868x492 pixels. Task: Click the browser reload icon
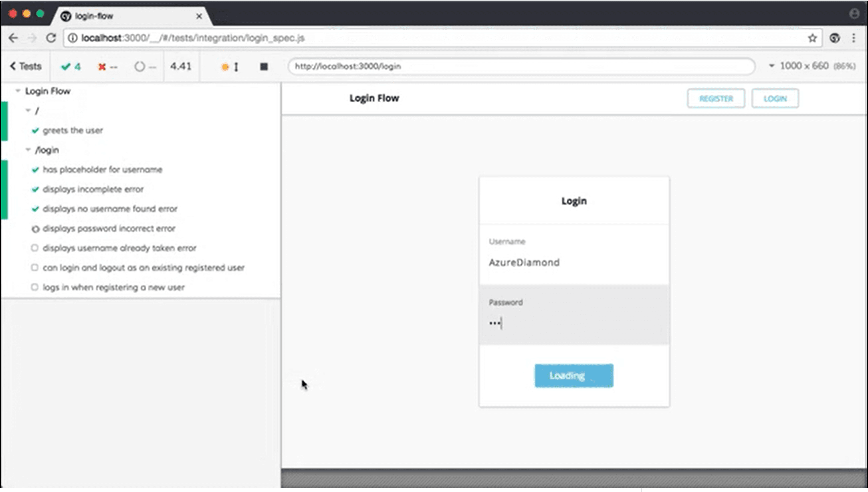click(x=51, y=38)
